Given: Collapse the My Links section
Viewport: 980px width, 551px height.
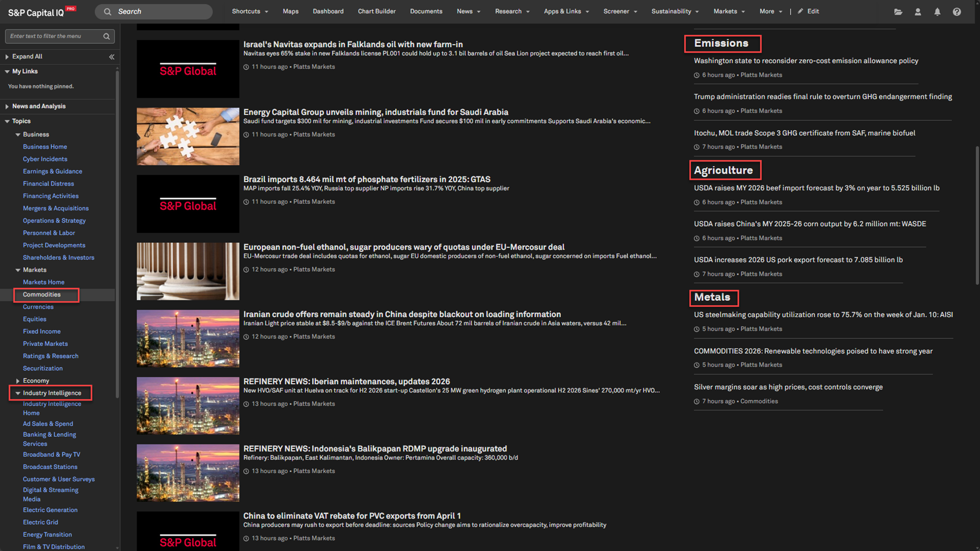Looking at the screenshot, I should point(7,71).
